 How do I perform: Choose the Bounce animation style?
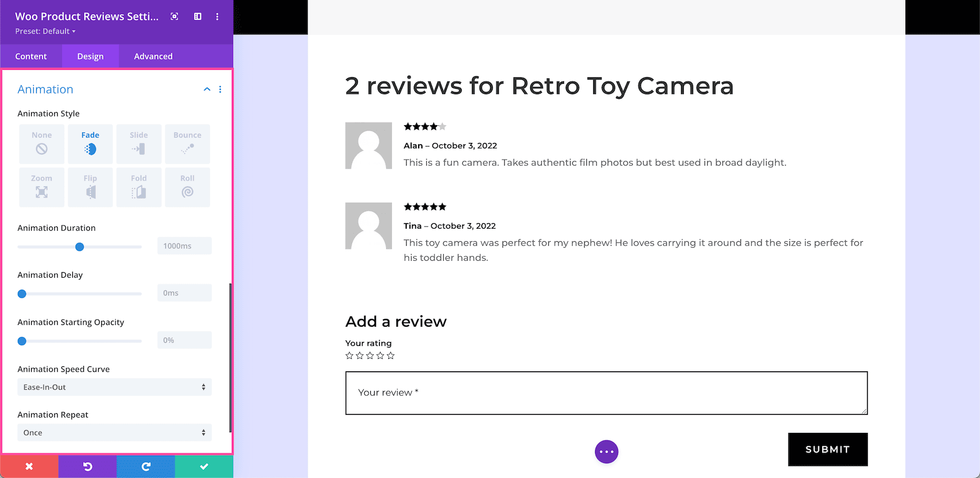pyautogui.click(x=187, y=144)
